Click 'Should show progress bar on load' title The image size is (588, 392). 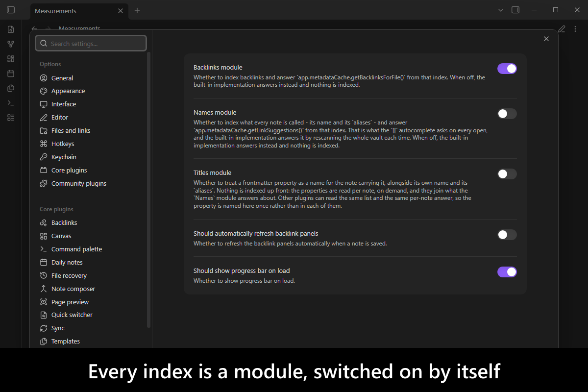point(242,270)
